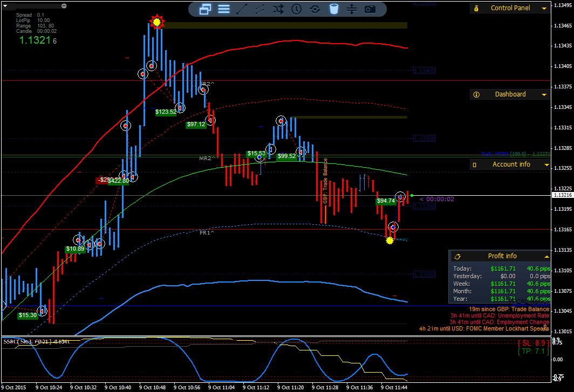This screenshot has height=392, width=574.
Task: Select the trend line drawing tool
Action: point(242,9)
